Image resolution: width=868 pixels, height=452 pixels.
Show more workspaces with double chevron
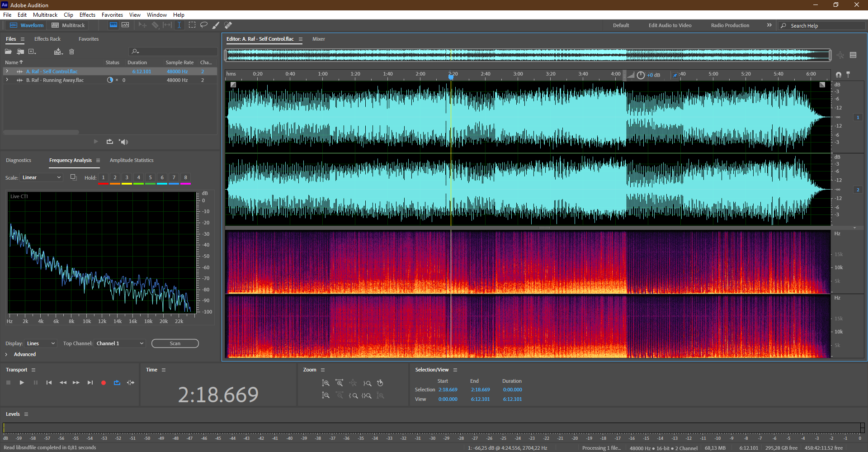[x=769, y=25]
